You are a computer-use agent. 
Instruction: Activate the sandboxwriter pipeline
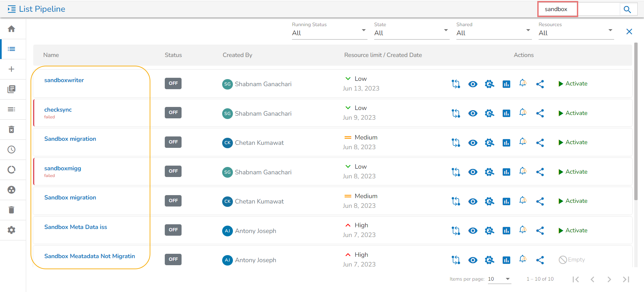(x=573, y=84)
